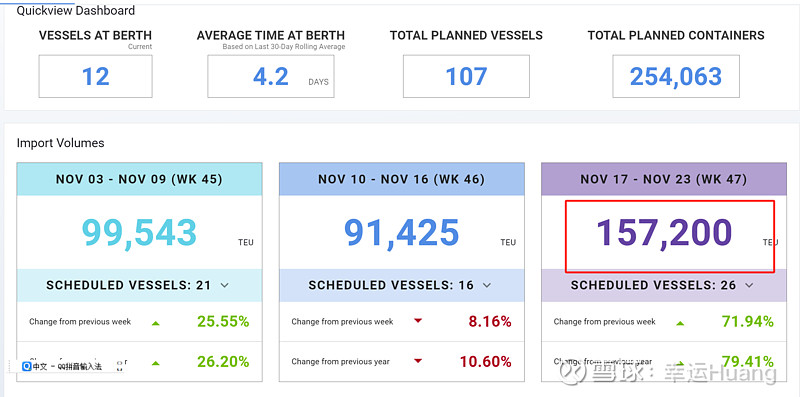Click the Average Time at Berth 4.2 box
This screenshot has height=397, width=800.
[x=271, y=77]
